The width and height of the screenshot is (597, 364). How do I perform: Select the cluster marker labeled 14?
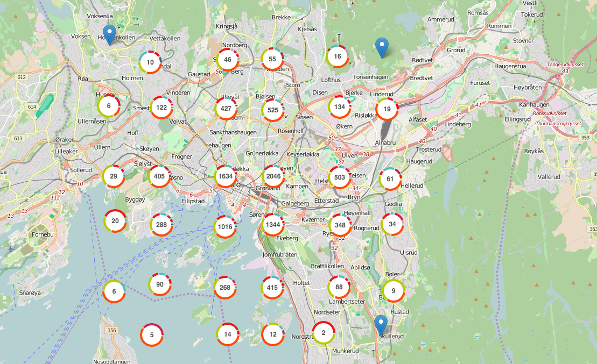[227, 334]
